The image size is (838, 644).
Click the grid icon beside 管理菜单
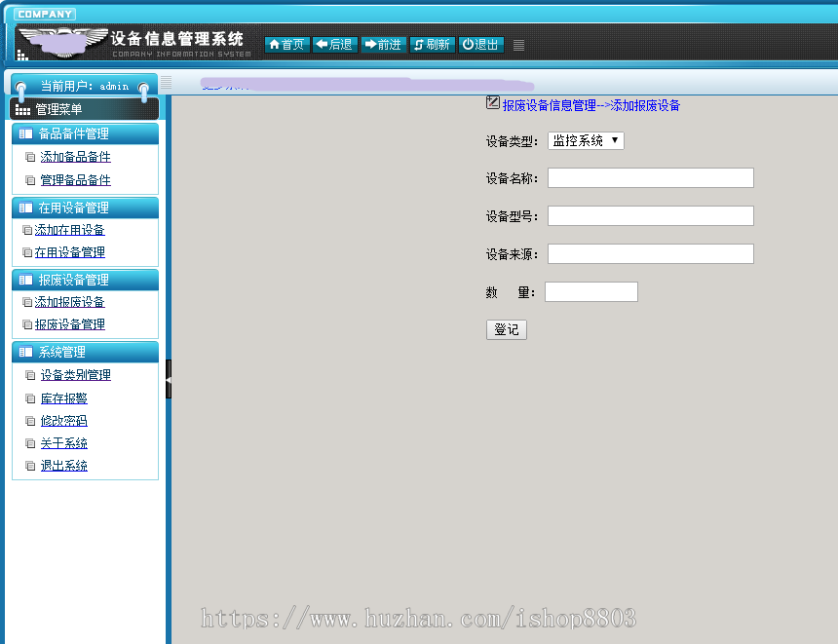pos(21,108)
